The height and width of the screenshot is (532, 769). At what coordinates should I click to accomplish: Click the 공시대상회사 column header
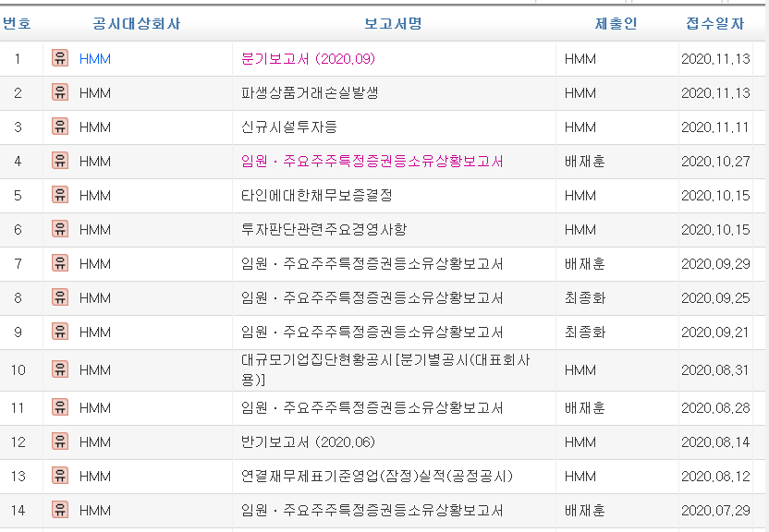[x=137, y=23]
